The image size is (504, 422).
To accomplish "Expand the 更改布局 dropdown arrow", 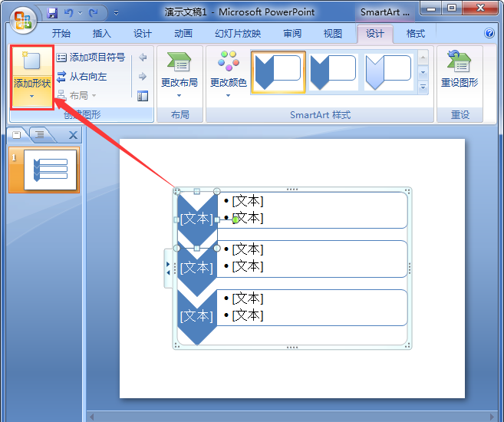I will 180,95.
